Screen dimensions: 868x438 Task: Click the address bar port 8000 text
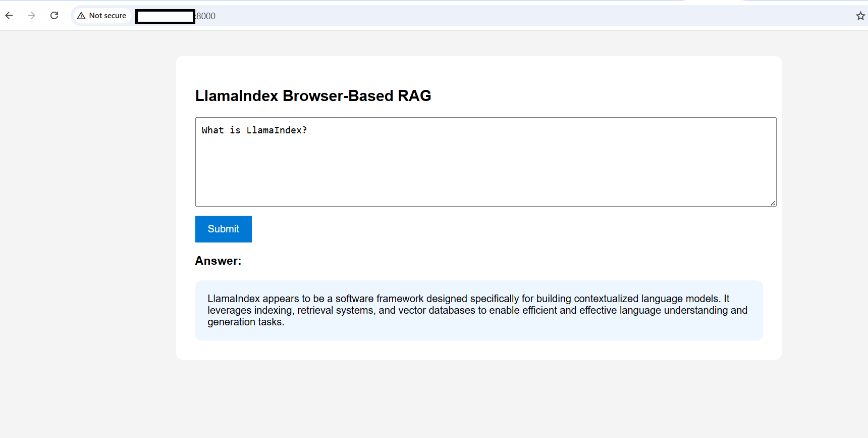click(206, 16)
